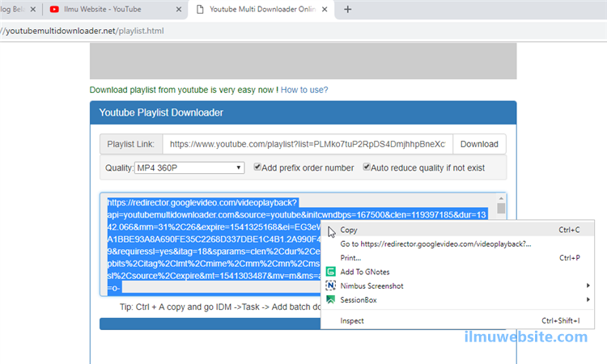Open the Quality MP4 360P dropdown

189,168
